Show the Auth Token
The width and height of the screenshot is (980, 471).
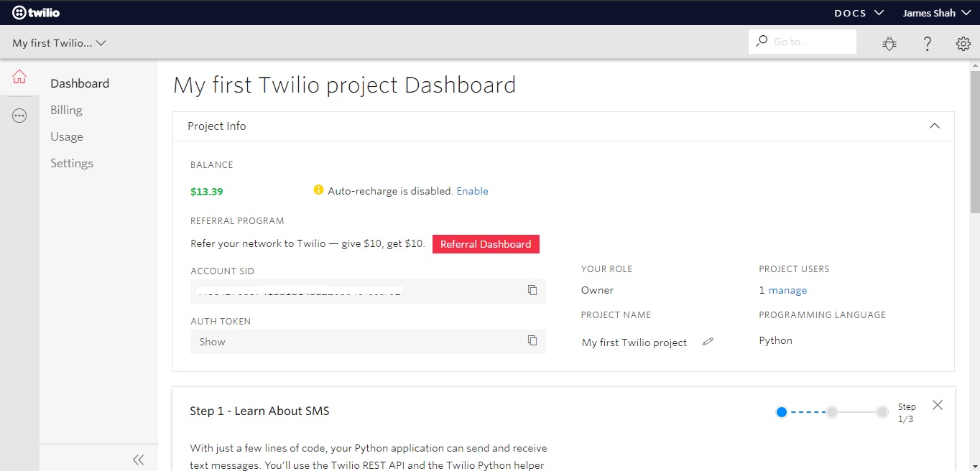tap(212, 342)
